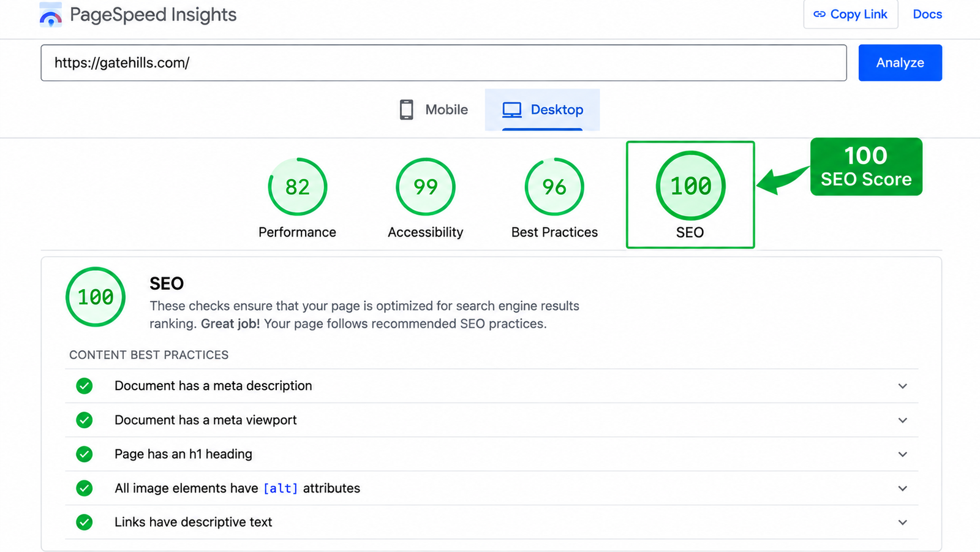Viewport: 980px width, 552px height.
Task: Select the Performance score gauge showing 82
Action: pyautogui.click(x=298, y=187)
